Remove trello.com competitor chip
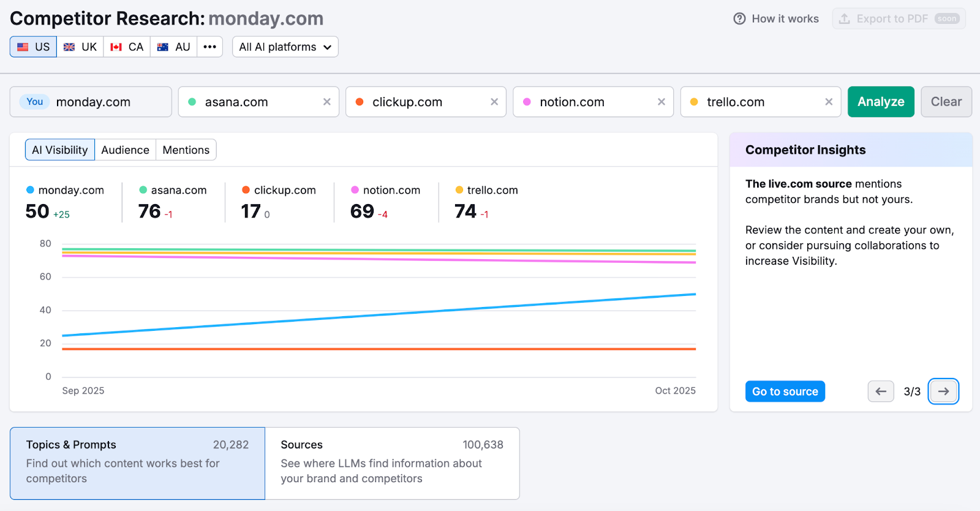Viewport: 980px width, 511px height. pos(829,102)
